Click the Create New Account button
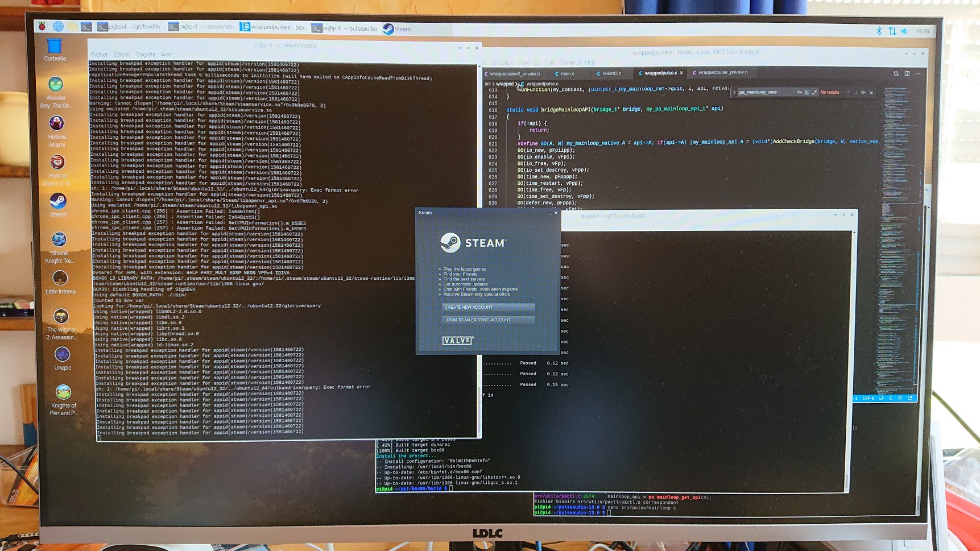Viewport: 980px width, 551px height. [x=488, y=307]
